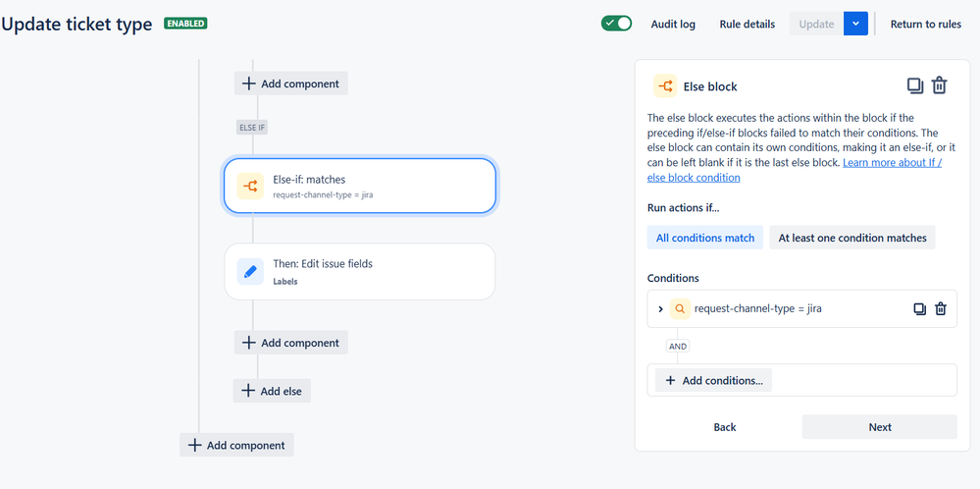
Task: Open the Learn more about If/else link
Action: (x=891, y=162)
